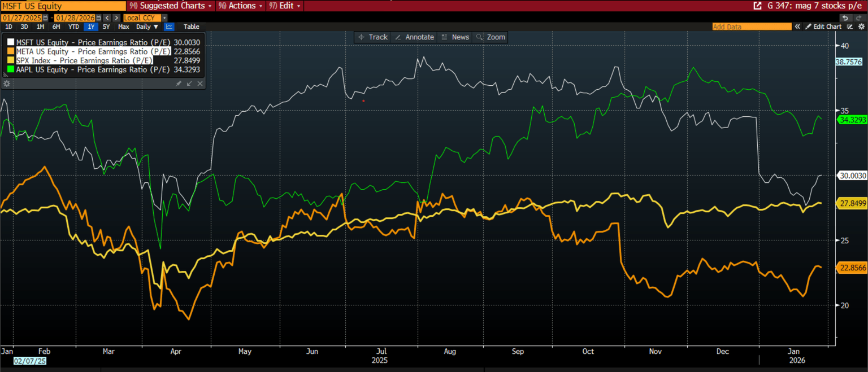Open the Daily frequency dropdown
Image resolution: width=868 pixels, height=372 pixels.
(146, 26)
